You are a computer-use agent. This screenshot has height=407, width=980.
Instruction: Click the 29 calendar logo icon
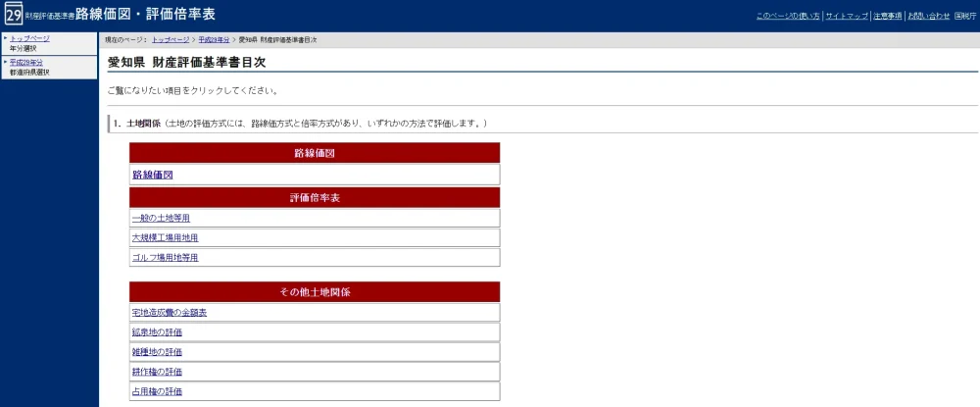coord(14,15)
